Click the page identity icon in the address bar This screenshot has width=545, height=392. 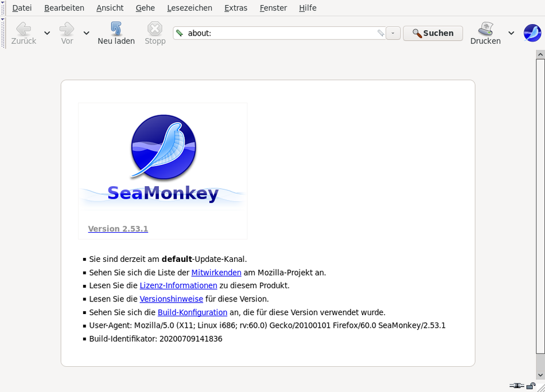click(180, 33)
